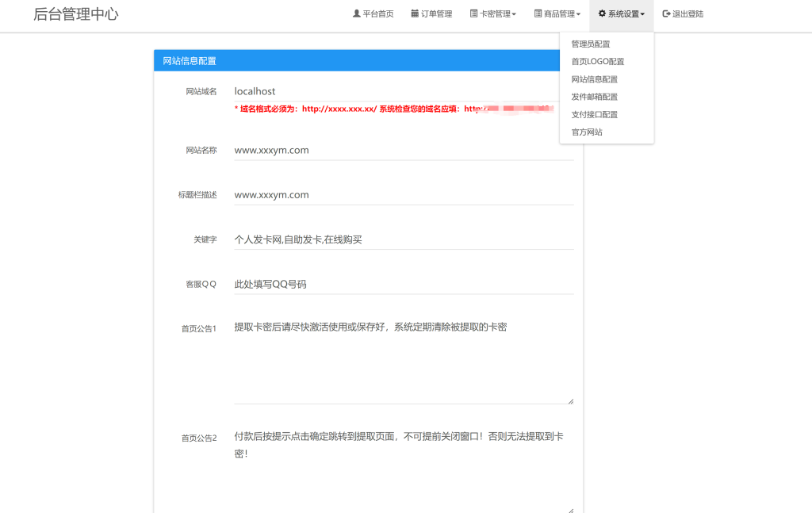Click the 网站名称 input field
The image size is (812, 513).
396,151
